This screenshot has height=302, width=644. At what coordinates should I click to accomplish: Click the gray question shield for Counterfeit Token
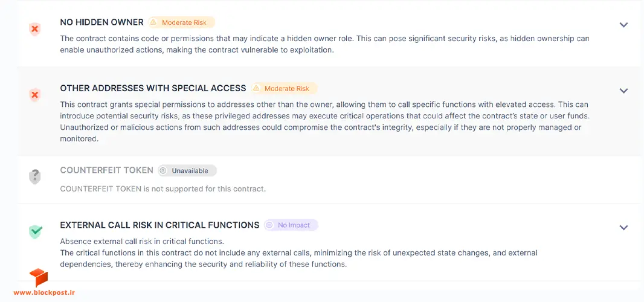tap(35, 177)
